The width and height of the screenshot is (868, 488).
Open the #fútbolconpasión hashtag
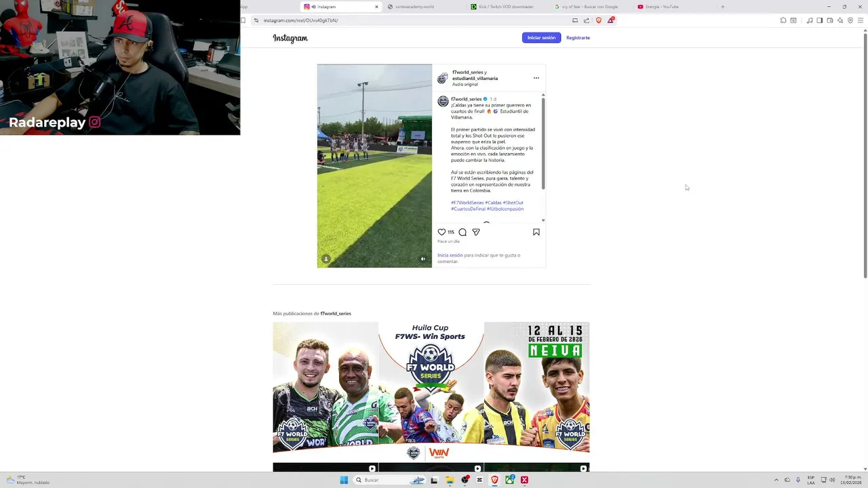pyautogui.click(x=505, y=209)
